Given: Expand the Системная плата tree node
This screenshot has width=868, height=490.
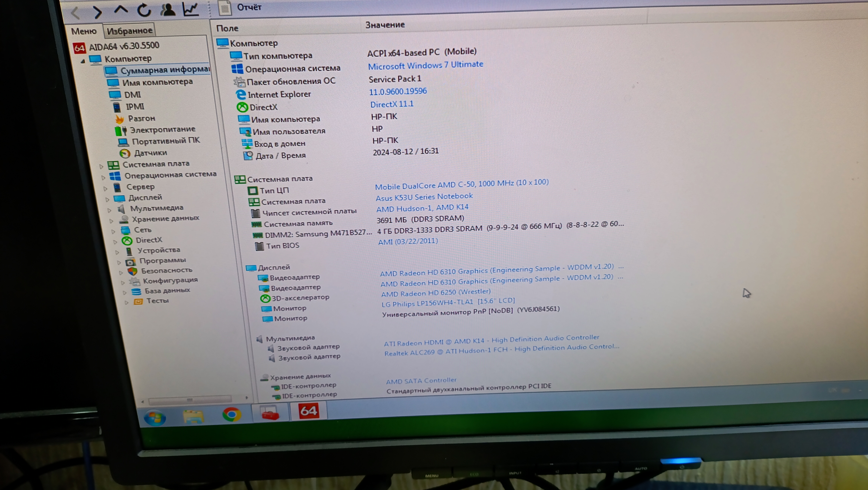Looking at the screenshot, I should [101, 166].
